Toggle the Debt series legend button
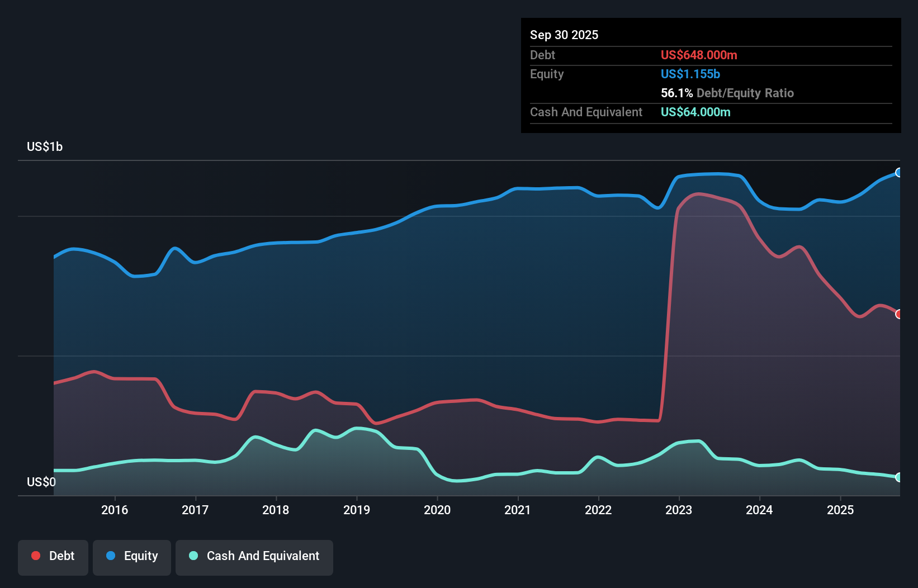This screenshot has height=588, width=918. coord(53,557)
